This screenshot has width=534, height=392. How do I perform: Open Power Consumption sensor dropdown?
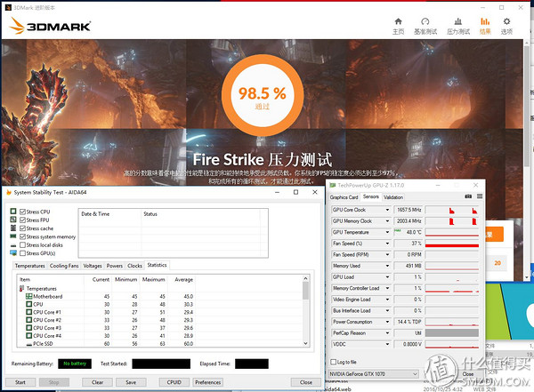point(387,322)
